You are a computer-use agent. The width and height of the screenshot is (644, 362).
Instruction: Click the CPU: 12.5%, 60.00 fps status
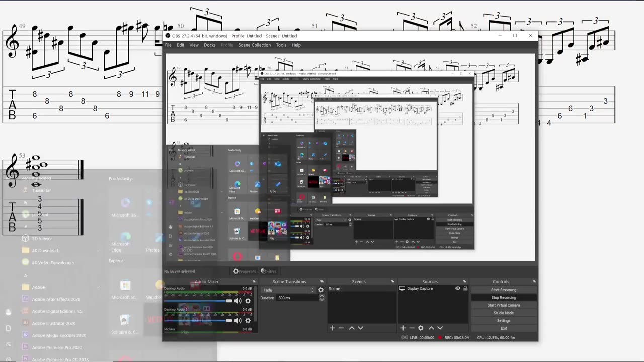coord(497,338)
